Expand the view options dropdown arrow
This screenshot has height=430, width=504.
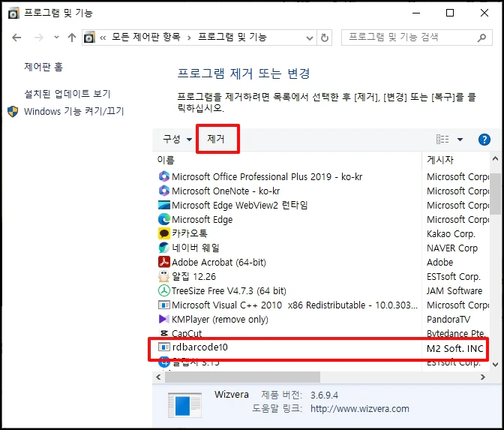coord(460,140)
